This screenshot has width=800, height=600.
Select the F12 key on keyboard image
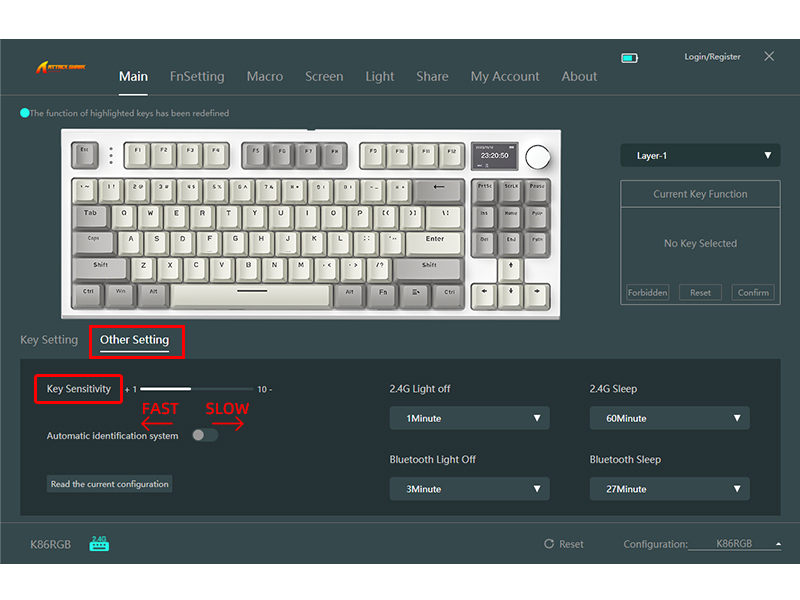(x=452, y=155)
